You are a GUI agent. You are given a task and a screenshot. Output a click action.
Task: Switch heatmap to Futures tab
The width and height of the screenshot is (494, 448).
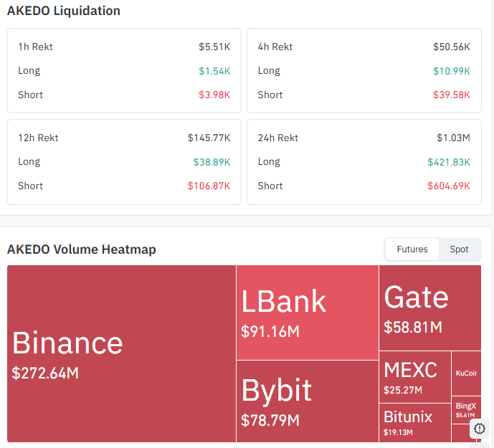tap(412, 249)
